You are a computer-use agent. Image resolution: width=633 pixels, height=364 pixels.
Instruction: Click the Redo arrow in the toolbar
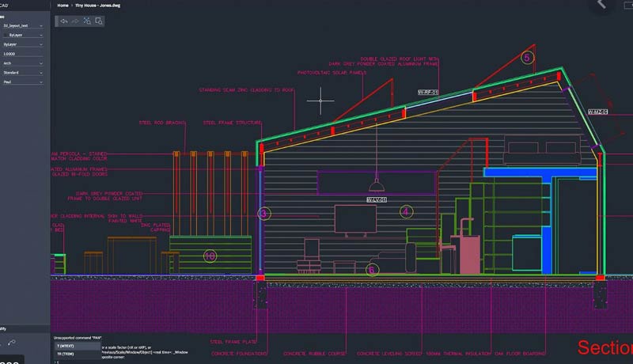point(75,21)
